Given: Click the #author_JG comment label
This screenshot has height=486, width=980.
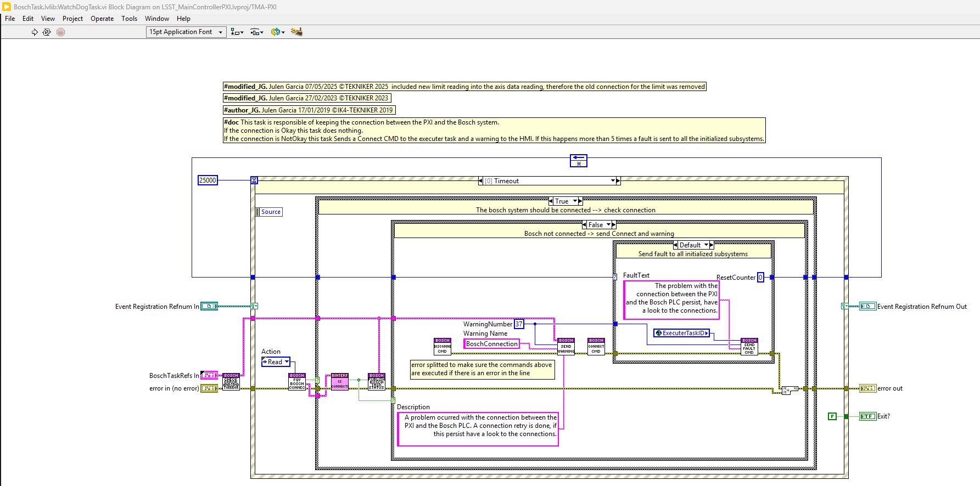Looking at the screenshot, I should coord(309,110).
